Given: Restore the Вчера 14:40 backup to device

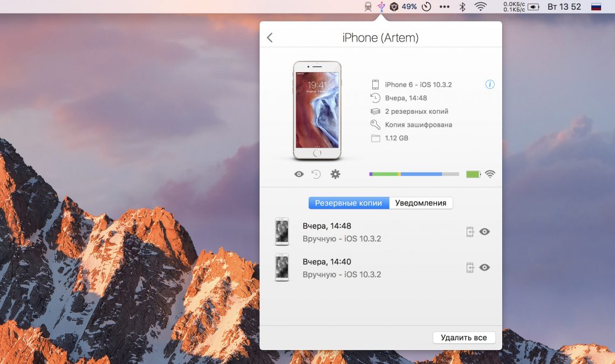Looking at the screenshot, I should click(x=470, y=267).
